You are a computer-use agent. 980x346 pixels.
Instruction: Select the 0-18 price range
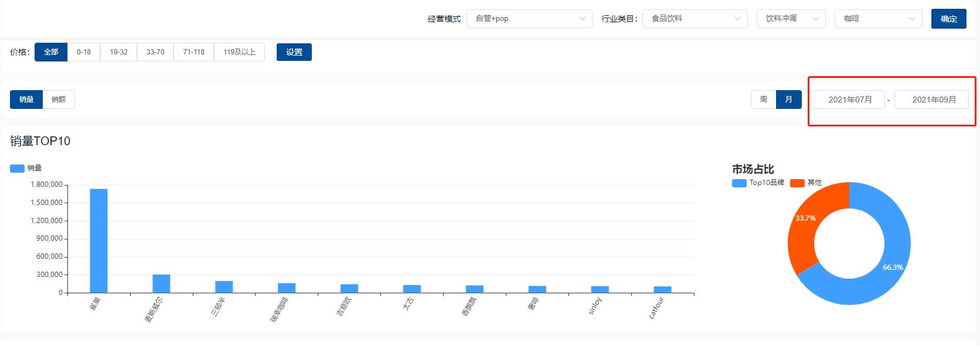point(84,52)
